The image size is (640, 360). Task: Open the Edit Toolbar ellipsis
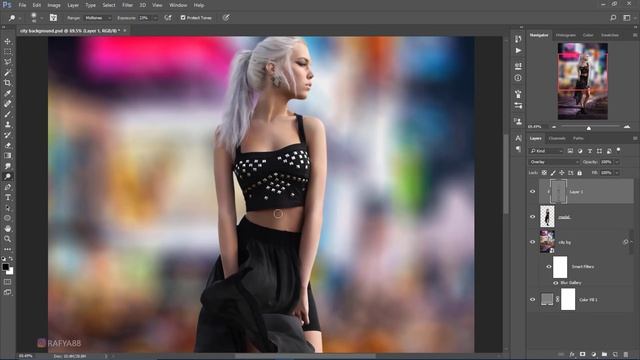7,249
